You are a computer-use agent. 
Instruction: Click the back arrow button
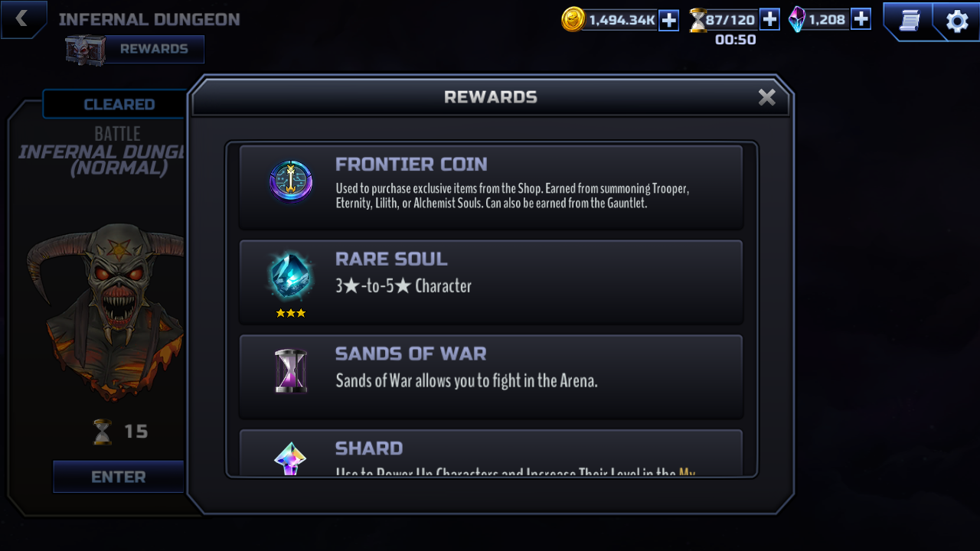(x=21, y=19)
